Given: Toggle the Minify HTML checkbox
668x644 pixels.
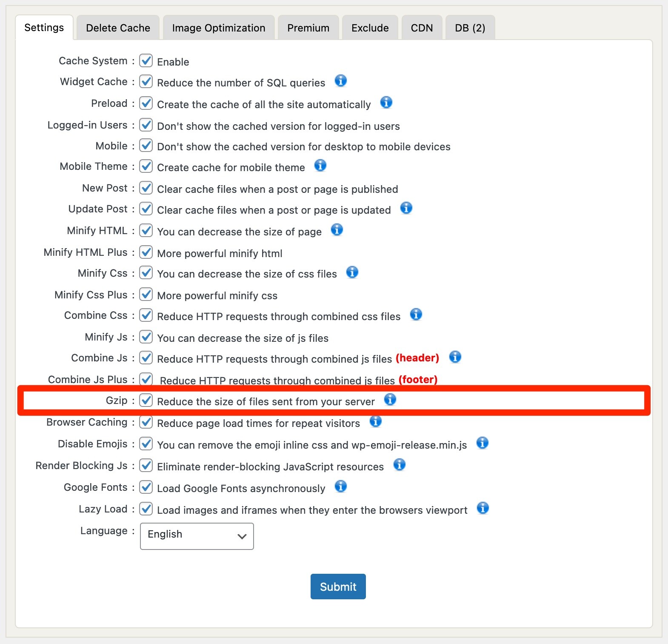Looking at the screenshot, I should (146, 230).
